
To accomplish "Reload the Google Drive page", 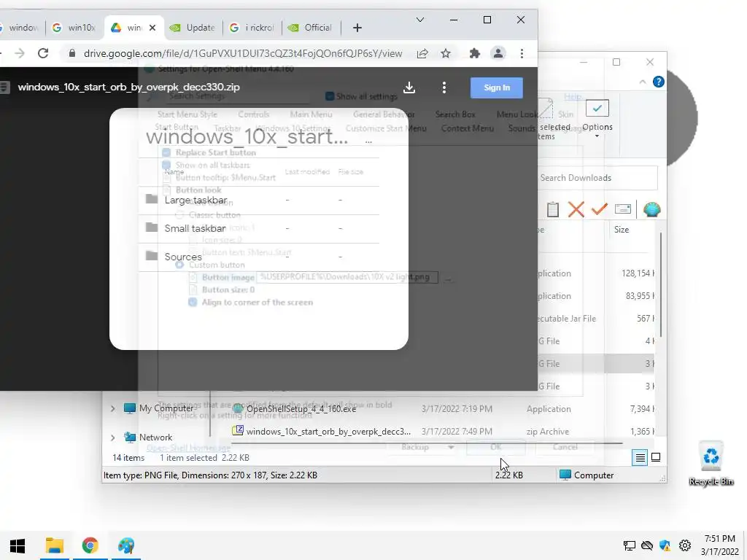I will pyautogui.click(x=43, y=53).
